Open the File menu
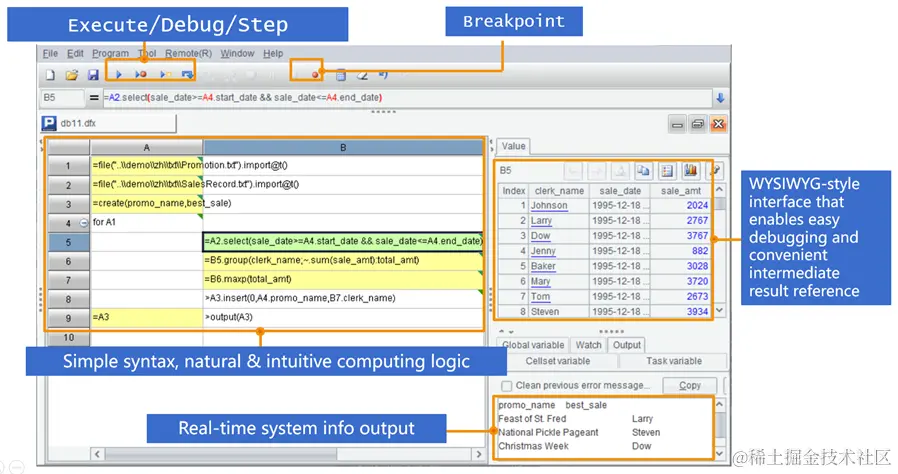This screenshot has height=474, width=898. (50, 53)
